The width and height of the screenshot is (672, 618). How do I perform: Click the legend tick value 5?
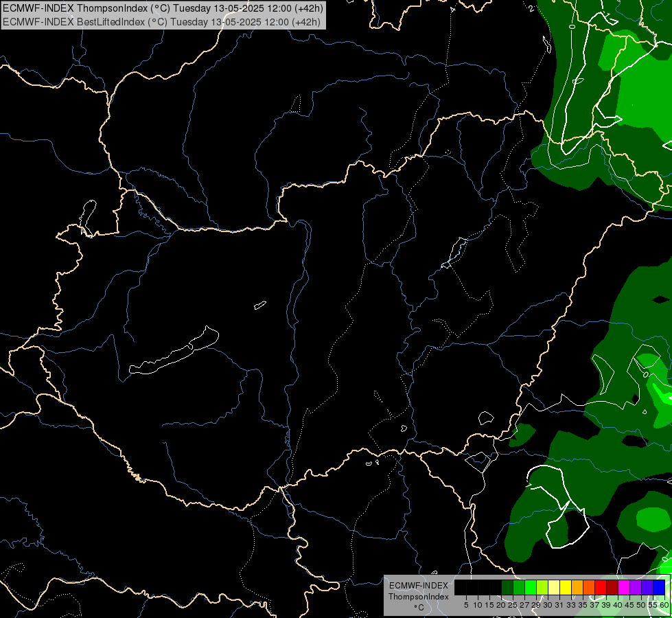click(x=466, y=605)
